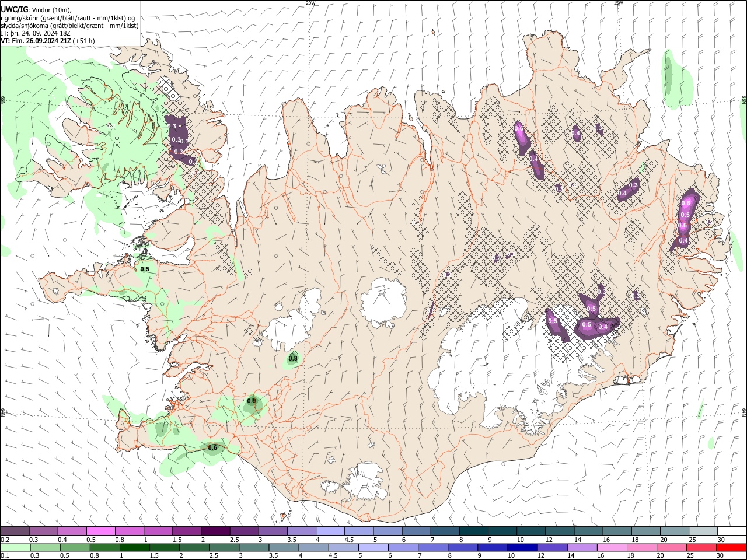Pick upper scale swatch between 0.3 and 0.4

coord(43,531)
